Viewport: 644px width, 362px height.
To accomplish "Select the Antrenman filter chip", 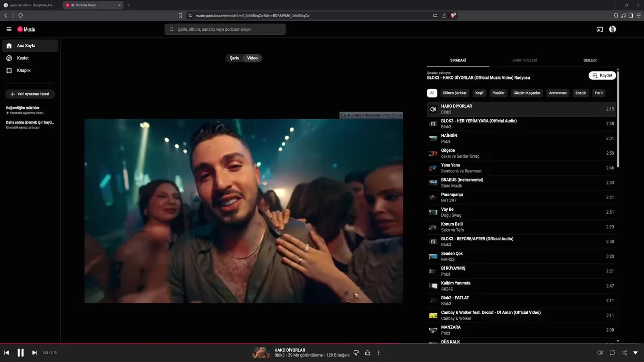I will (558, 93).
